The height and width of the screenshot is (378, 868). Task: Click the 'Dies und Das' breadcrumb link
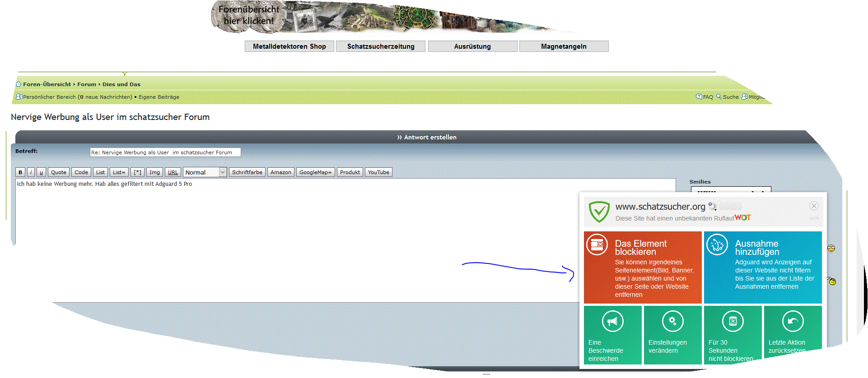(121, 84)
